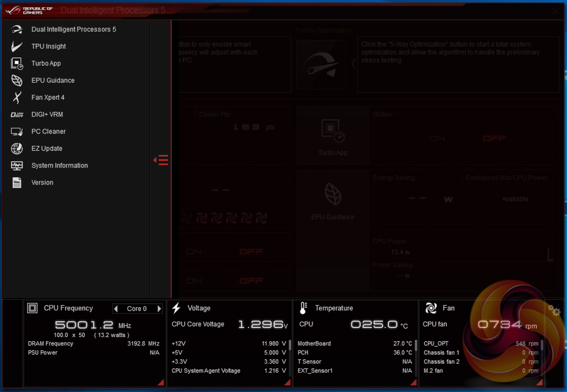This screenshot has width=567, height=392.
Task: Click the DRAM Frequency row
Action: 94,344
